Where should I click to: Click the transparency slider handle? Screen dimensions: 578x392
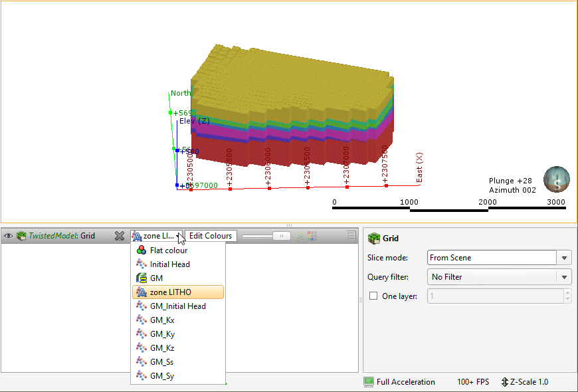pyautogui.click(x=282, y=236)
